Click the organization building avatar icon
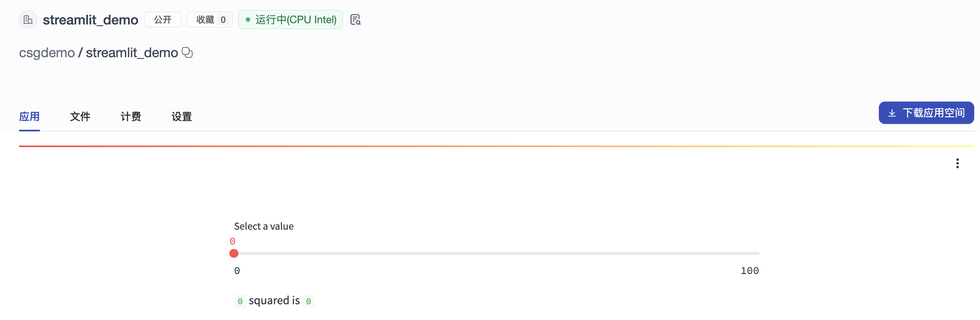 click(x=28, y=19)
